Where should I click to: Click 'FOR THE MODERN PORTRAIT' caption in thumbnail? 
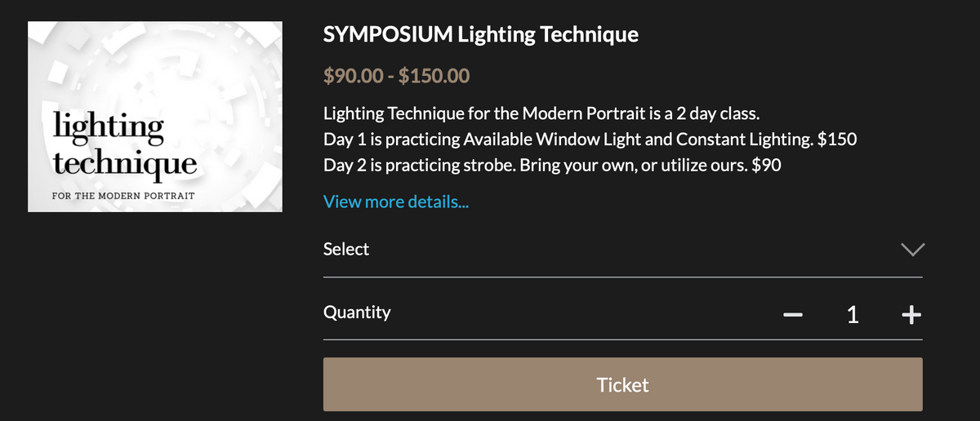(122, 197)
